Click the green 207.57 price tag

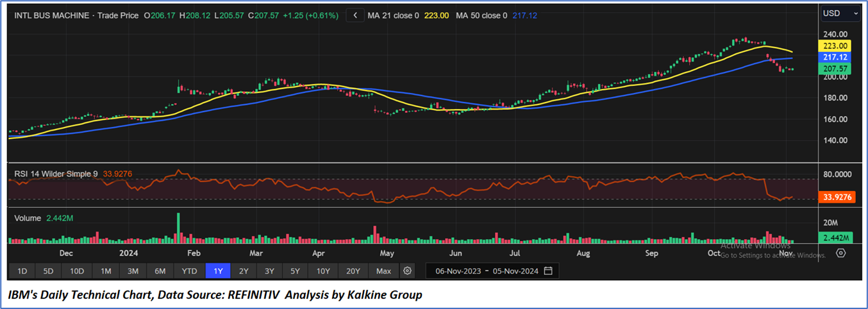point(836,69)
